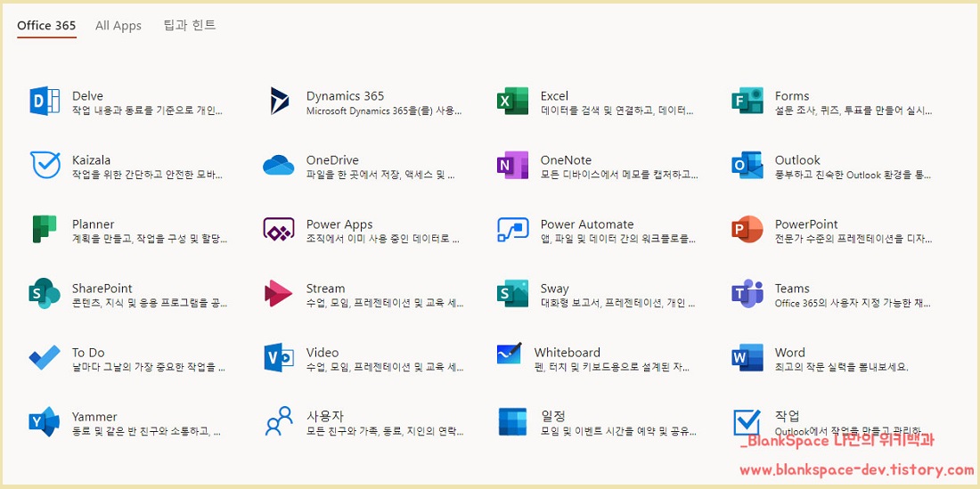The height and width of the screenshot is (489, 980).
Task: Click Outlook description starting '풍부하고 친숙한 Outlook'
Action: pyautogui.click(x=853, y=175)
